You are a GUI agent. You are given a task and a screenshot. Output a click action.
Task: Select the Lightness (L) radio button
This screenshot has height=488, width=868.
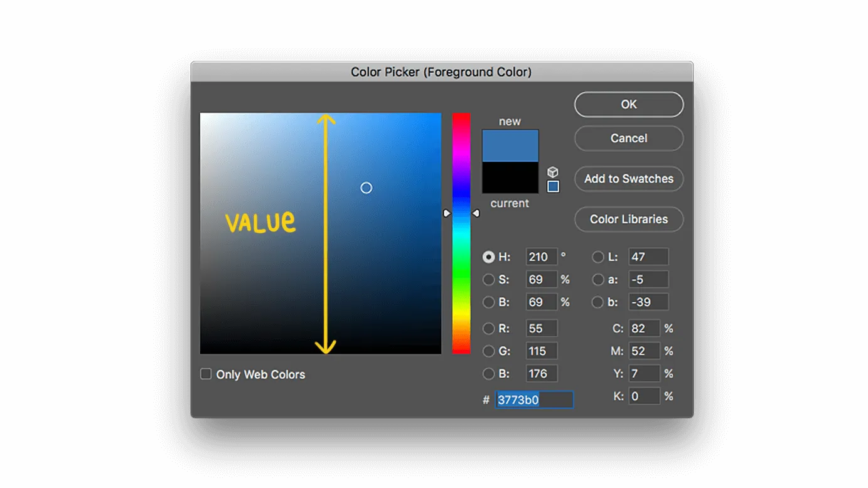(597, 257)
